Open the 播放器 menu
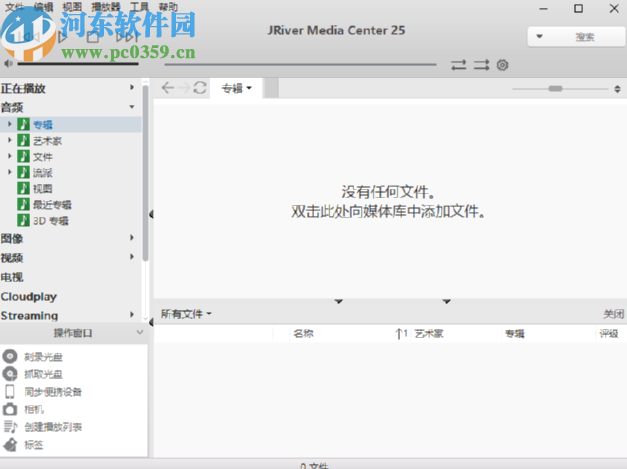The image size is (627, 469). pos(106,6)
